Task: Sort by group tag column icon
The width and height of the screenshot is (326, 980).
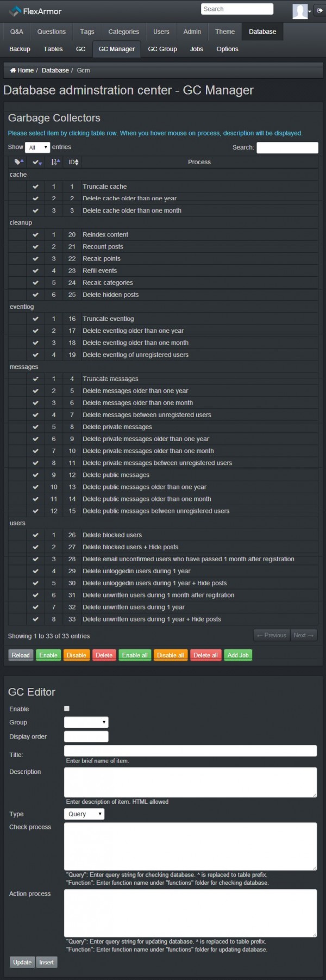Action: pos(18,162)
